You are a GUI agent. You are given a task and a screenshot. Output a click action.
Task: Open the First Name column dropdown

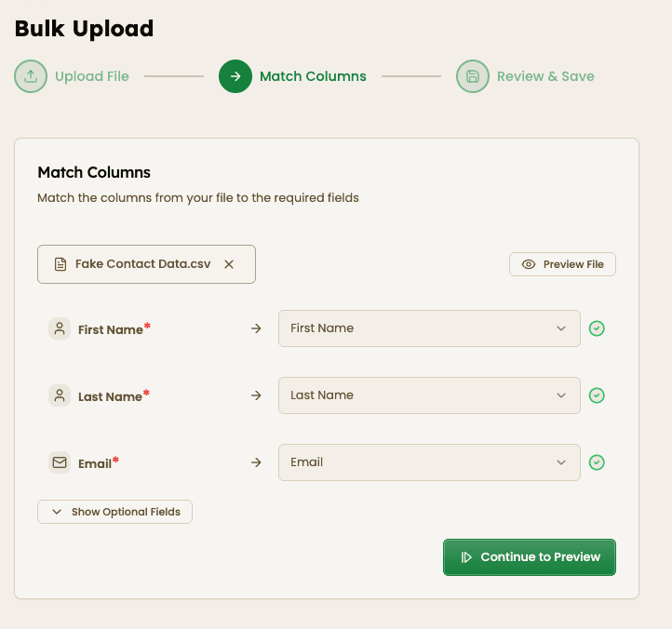(x=429, y=328)
